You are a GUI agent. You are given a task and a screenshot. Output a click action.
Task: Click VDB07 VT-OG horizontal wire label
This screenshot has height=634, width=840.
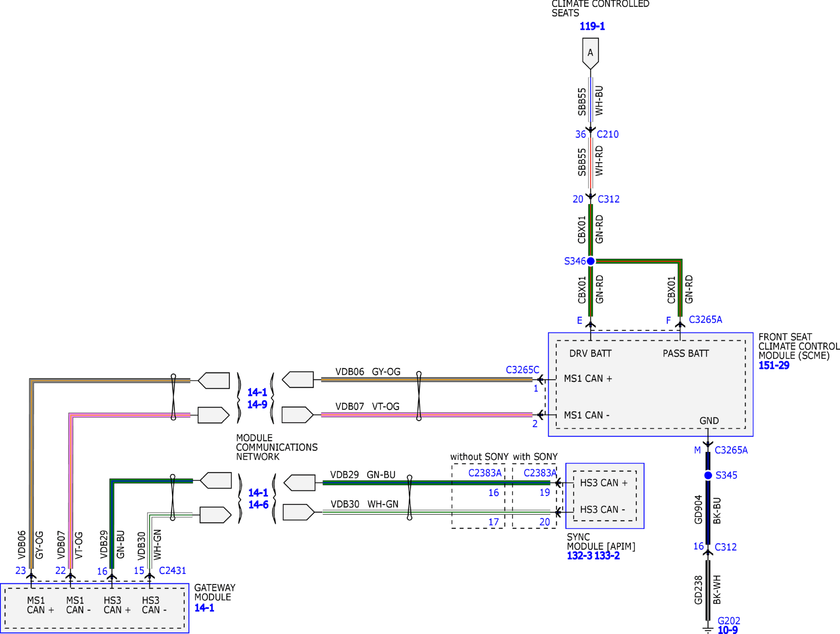[368, 407]
